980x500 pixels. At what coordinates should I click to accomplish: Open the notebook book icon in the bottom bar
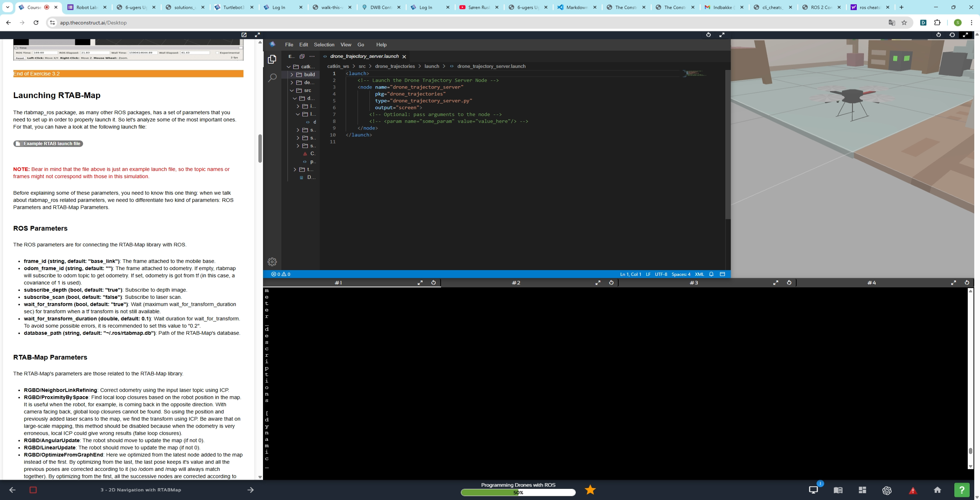point(838,490)
